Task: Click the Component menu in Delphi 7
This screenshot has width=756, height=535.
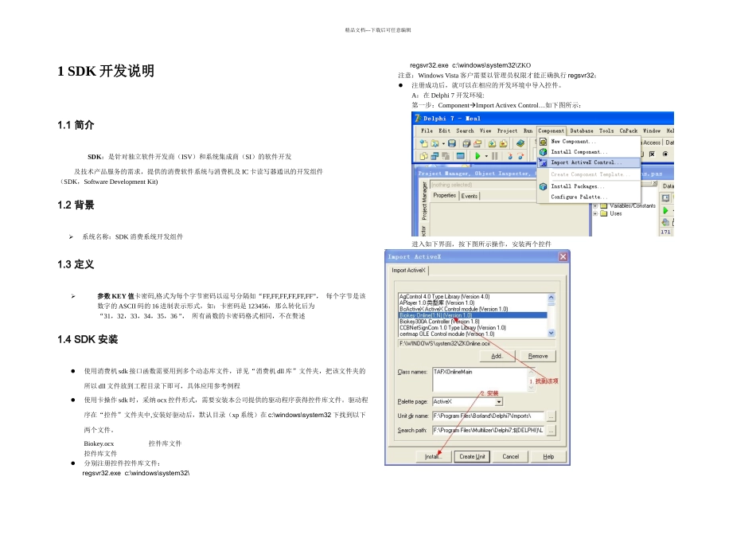Action: [x=551, y=131]
